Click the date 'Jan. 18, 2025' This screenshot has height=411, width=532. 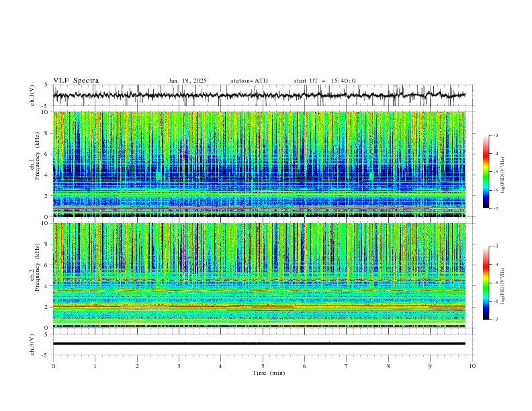click(187, 81)
